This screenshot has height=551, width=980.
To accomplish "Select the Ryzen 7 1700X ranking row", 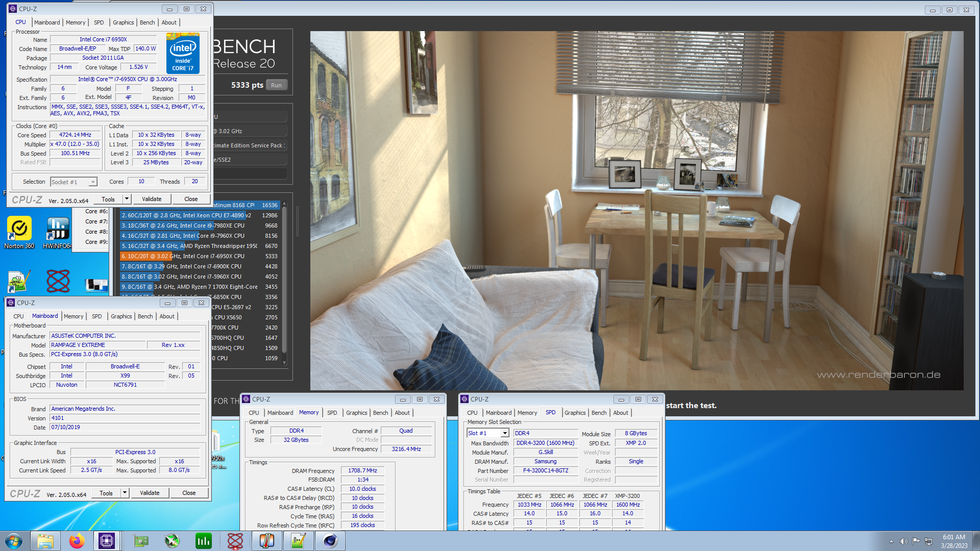I will [200, 287].
